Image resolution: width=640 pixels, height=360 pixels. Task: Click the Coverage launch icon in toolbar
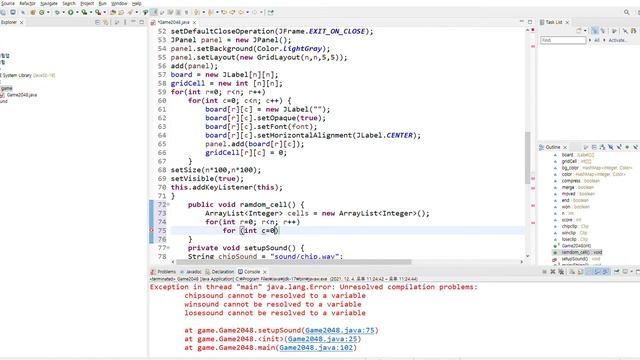tap(84, 12)
